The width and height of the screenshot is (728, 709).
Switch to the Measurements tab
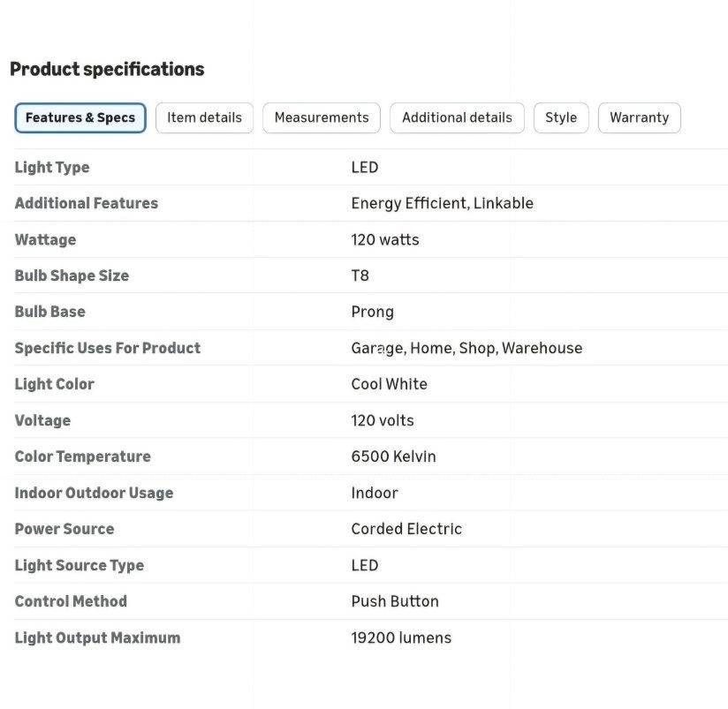coord(322,117)
